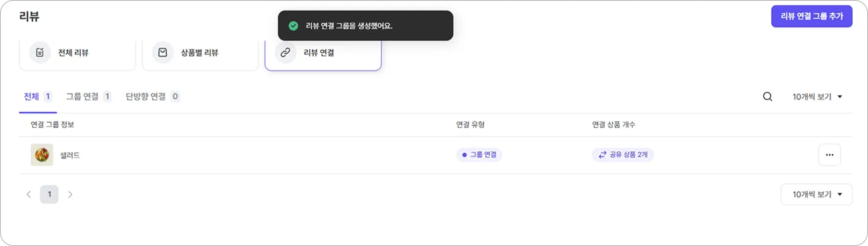868x246 pixels.
Task: Open the bottom 10개씩 보기 dropdown
Action: pyautogui.click(x=817, y=195)
